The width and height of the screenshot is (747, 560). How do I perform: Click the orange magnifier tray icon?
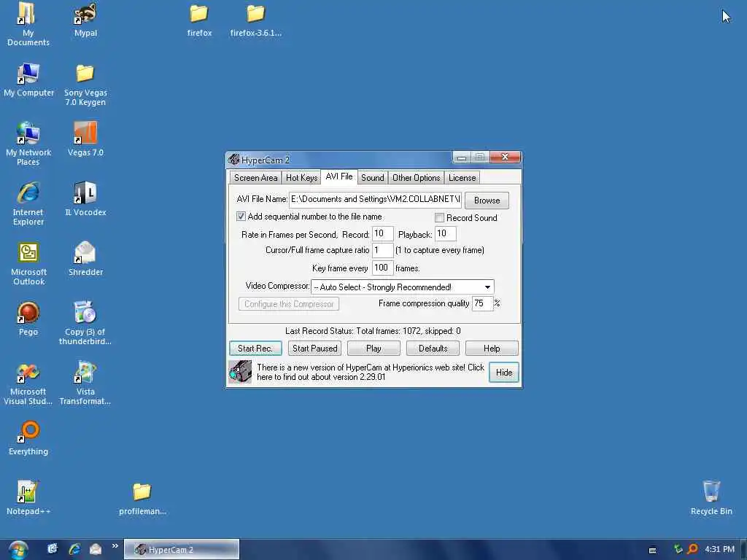click(x=693, y=549)
